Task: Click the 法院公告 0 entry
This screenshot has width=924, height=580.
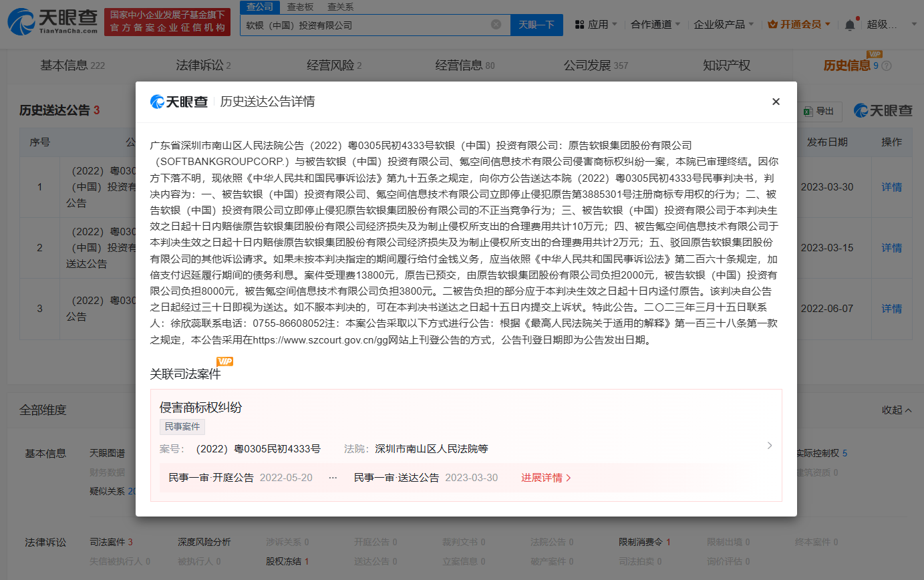Action: [x=552, y=542]
